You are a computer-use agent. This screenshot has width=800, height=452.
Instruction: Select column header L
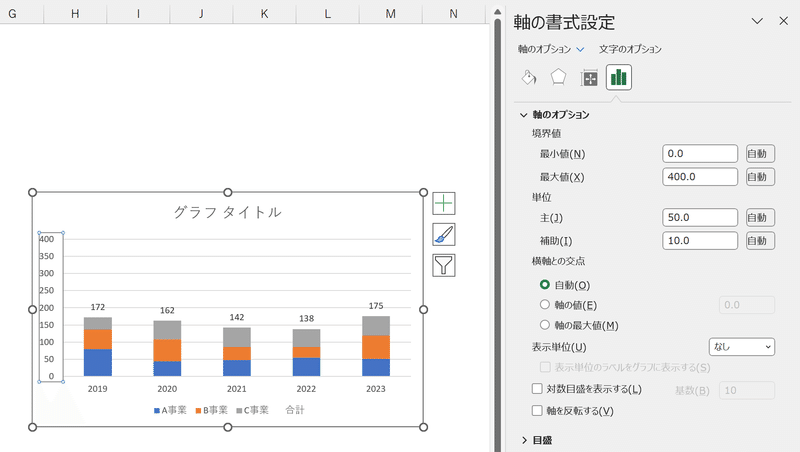tap(328, 14)
